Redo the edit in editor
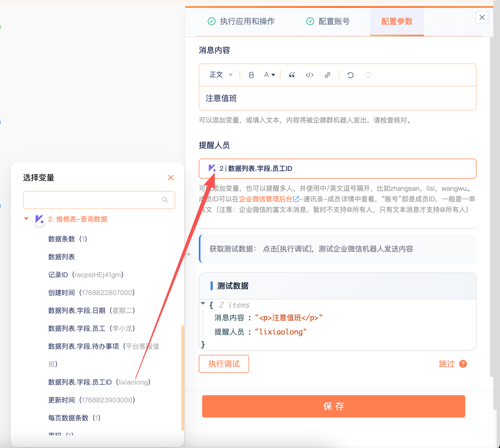500x448 pixels. (x=368, y=75)
